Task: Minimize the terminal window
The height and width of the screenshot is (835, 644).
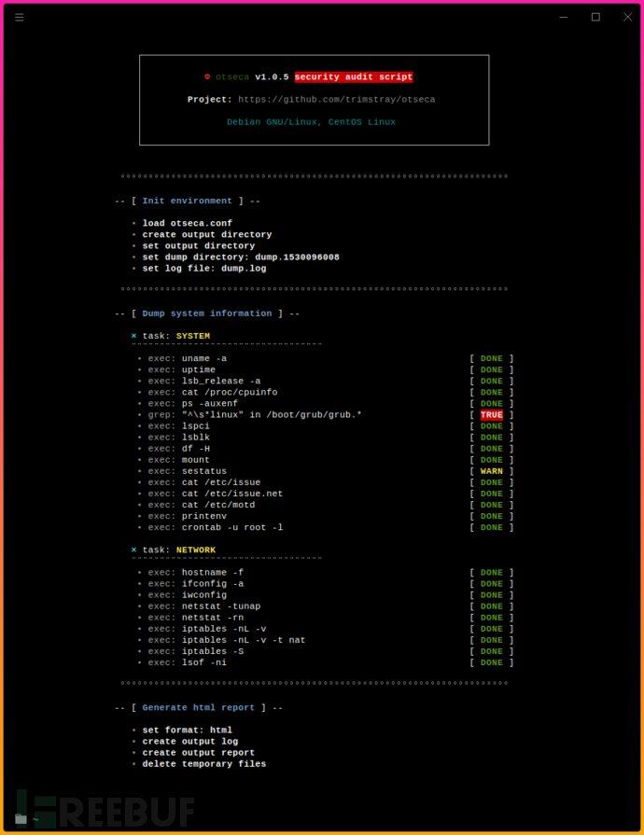Action: click(x=564, y=17)
